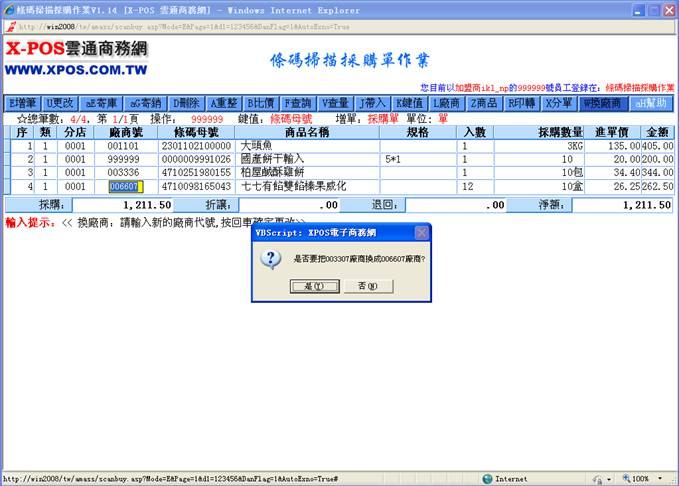Click the E增筆 toolbar button
The image size is (679, 486).
22,103
